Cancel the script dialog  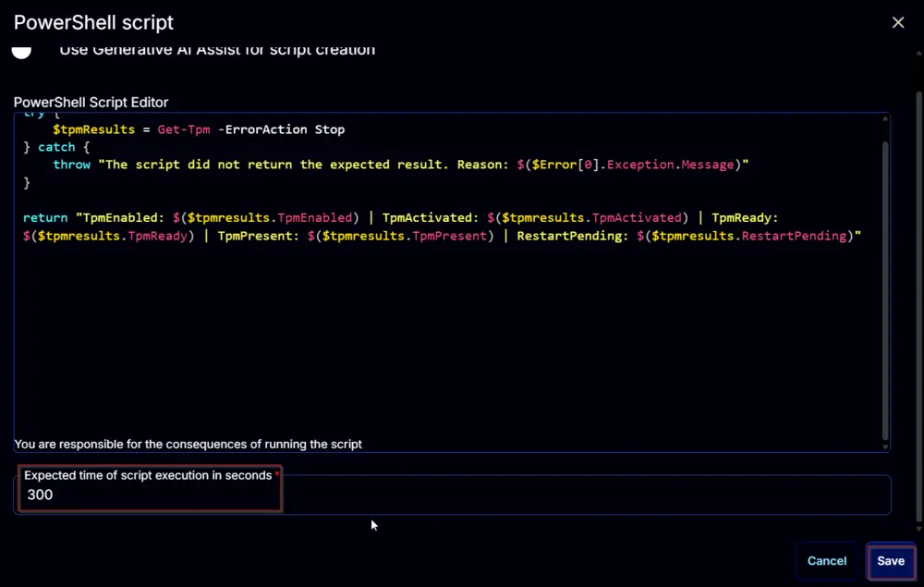coord(826,561)
